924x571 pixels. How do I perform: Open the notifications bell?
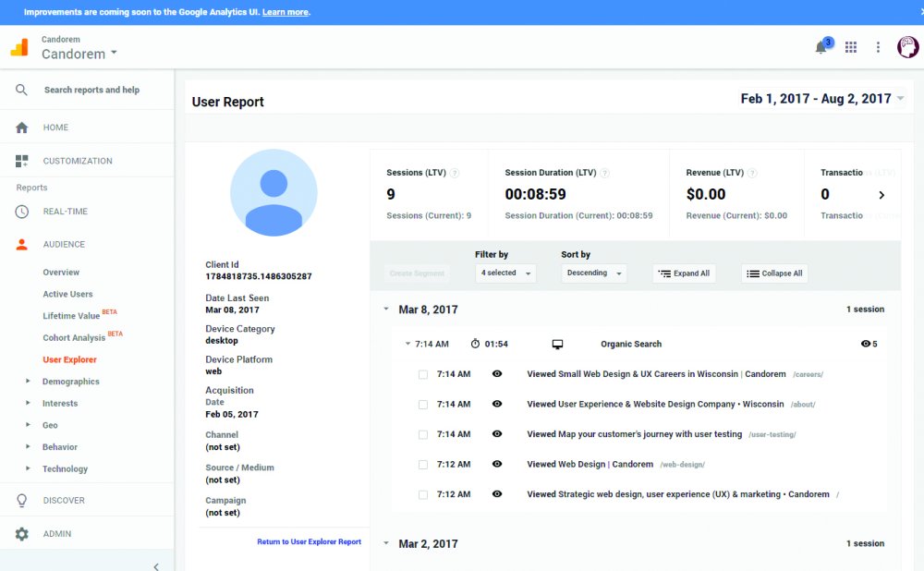[821, 47]
